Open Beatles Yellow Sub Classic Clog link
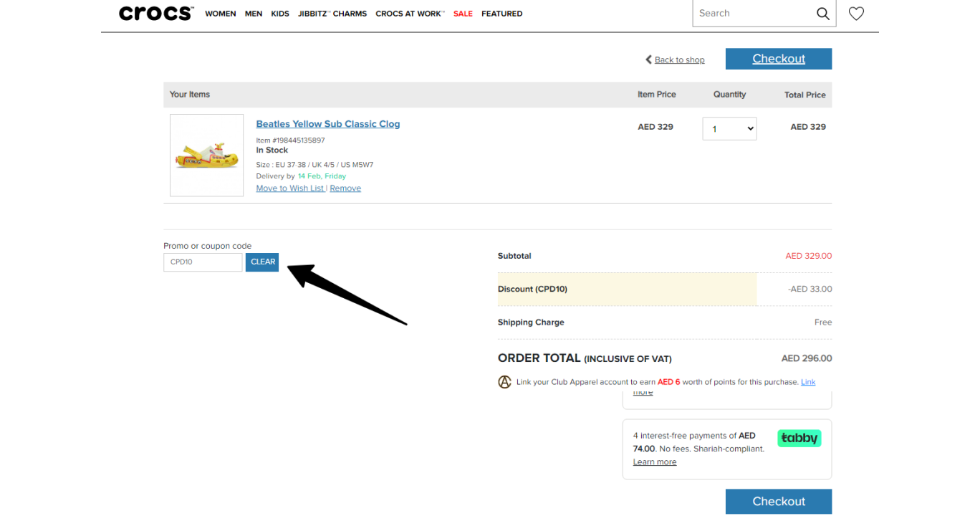This screenshot has width=980, height=516. coord(328,124)
